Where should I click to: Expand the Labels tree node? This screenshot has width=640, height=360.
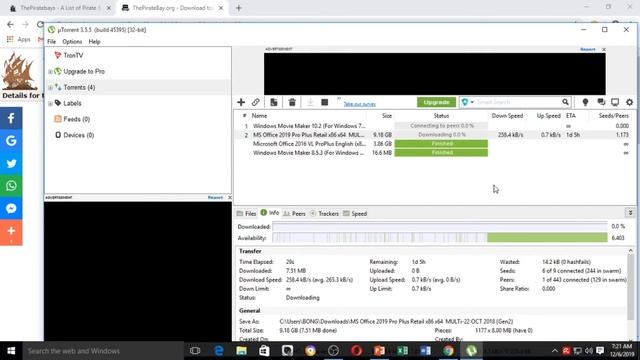click(x=50, y=104)
